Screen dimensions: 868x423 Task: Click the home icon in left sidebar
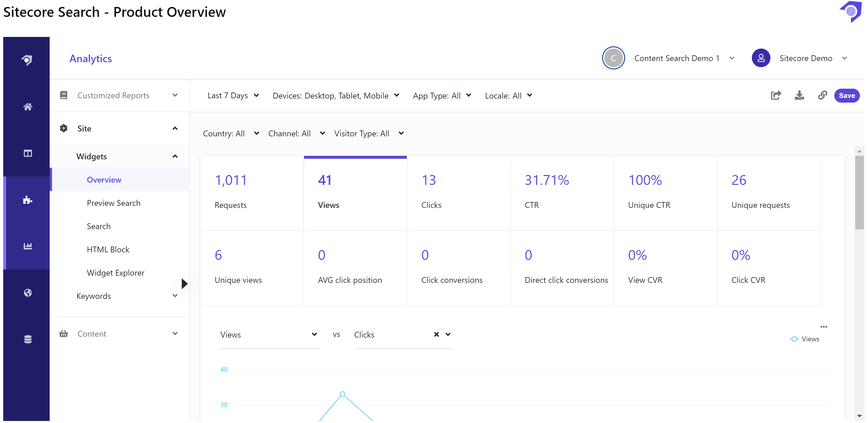pos(28,107)
